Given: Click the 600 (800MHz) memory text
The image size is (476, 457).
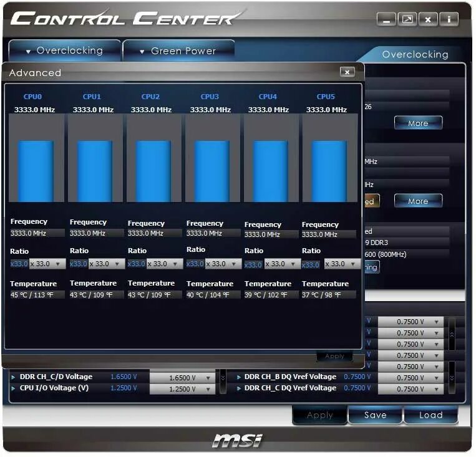Looking at the screenshot, I should 386,254.
